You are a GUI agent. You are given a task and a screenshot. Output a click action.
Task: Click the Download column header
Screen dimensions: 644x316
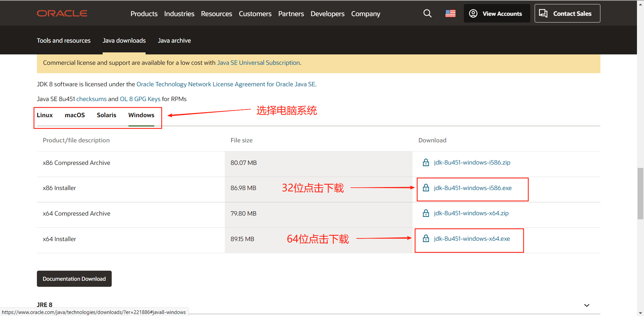[432, 140]
